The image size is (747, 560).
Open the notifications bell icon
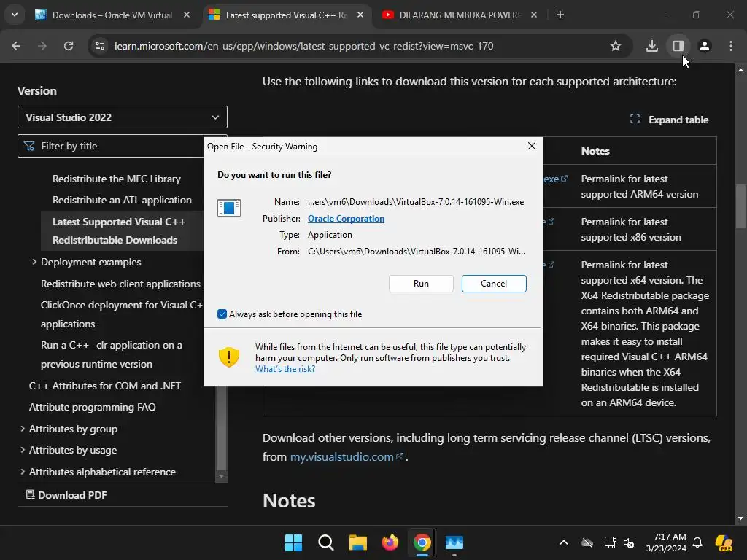(697, 542)
